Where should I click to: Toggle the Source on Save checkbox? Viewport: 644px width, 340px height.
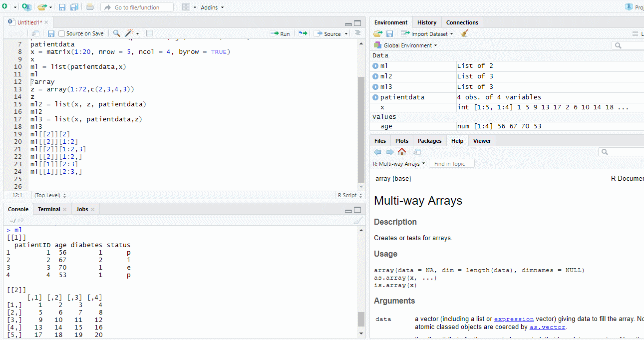62,33
